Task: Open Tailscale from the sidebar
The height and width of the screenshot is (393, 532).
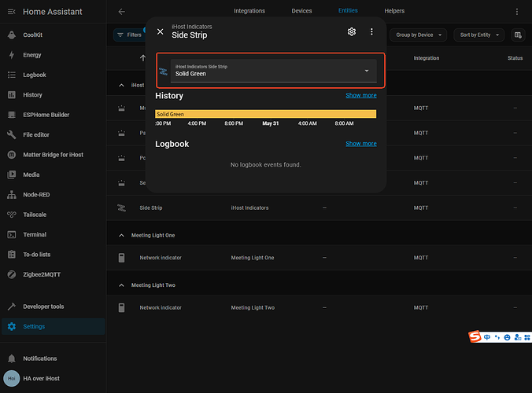Action: pyautogui.click(x=54, y=215)
